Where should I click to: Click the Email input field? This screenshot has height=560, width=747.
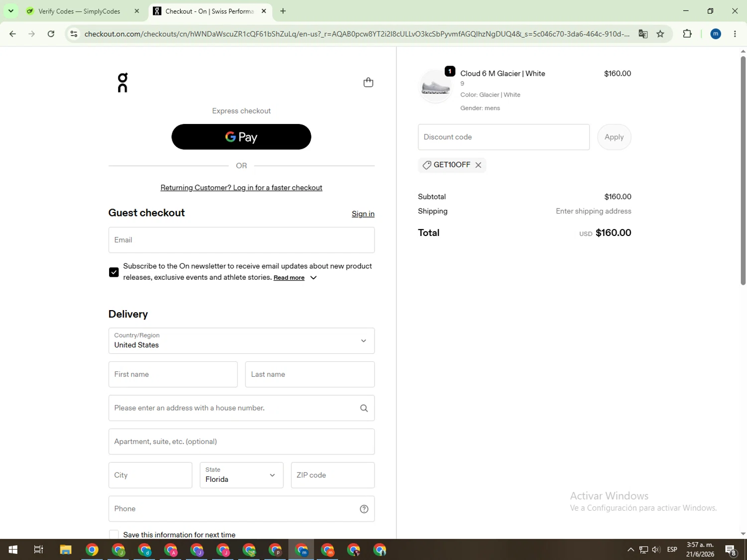pos(242,240)
